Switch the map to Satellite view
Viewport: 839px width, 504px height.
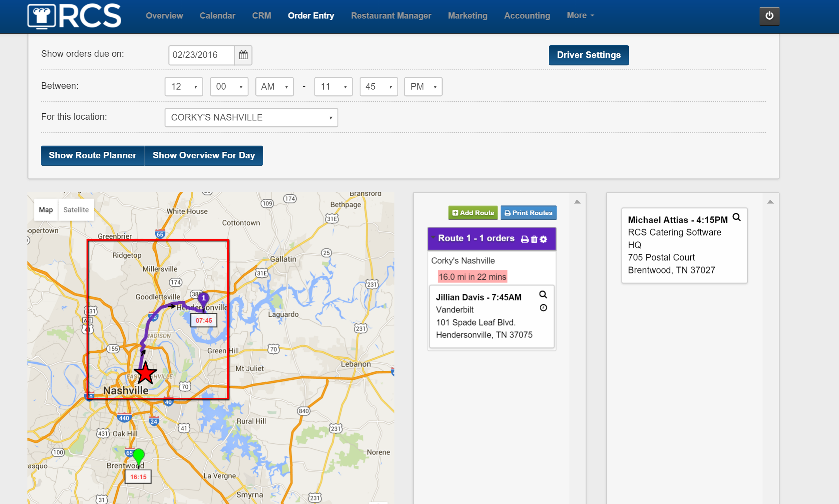pos(76,210)
